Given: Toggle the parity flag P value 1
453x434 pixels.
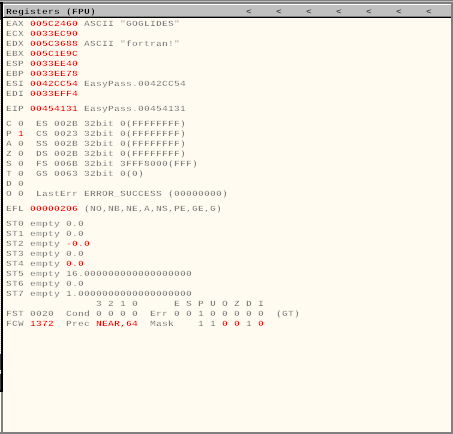Looking at the screenshot, I should point(21,134).
